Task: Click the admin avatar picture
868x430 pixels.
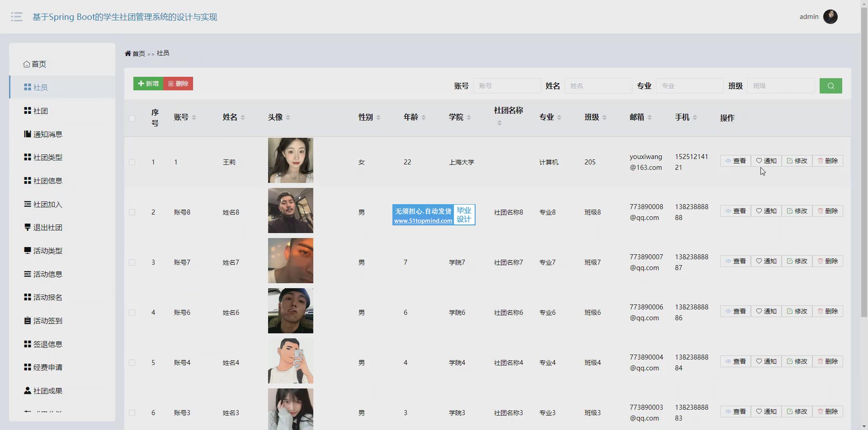Action: click(830, 17)
